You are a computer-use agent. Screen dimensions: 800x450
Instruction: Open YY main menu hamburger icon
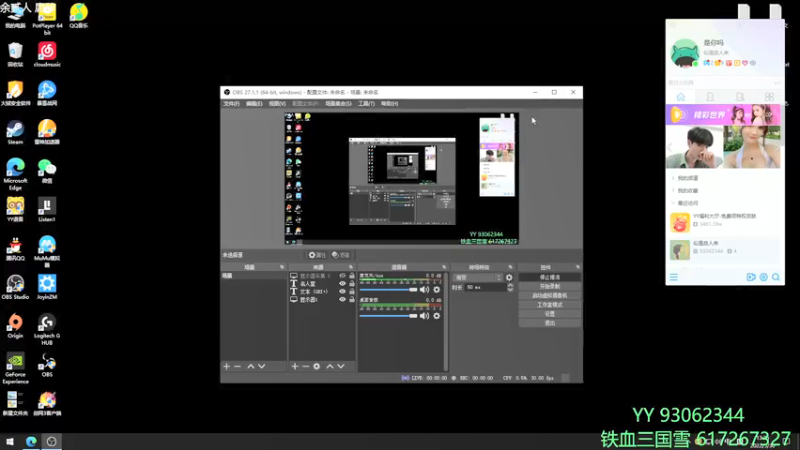[x=673, y=277]
